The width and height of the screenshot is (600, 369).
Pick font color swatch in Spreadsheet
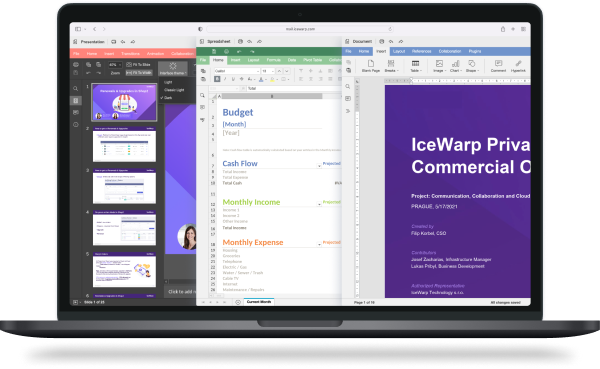(x=261, y=79)
